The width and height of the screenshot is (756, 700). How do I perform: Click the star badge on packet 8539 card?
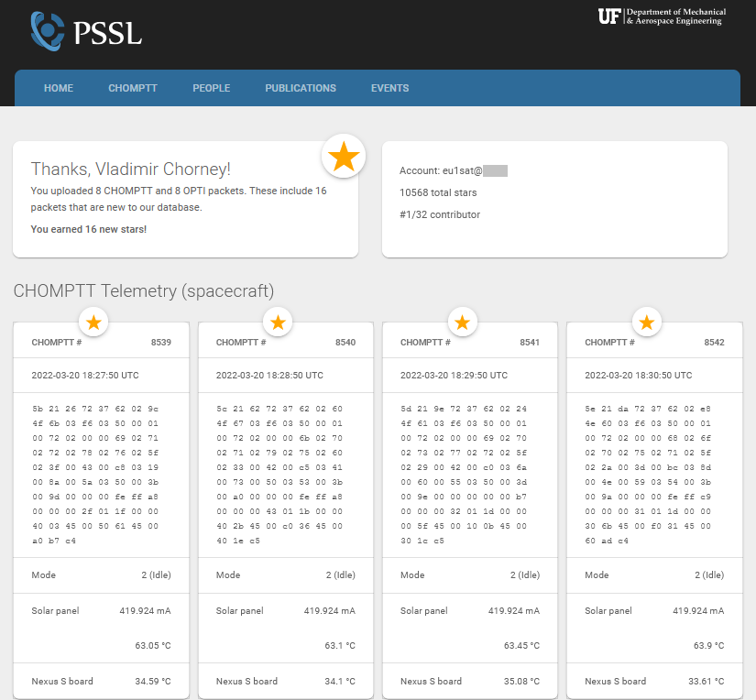click(x=93, y=322)
